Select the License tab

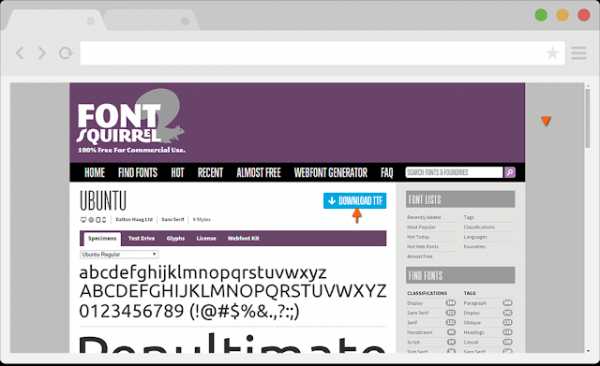coord(206,238)
